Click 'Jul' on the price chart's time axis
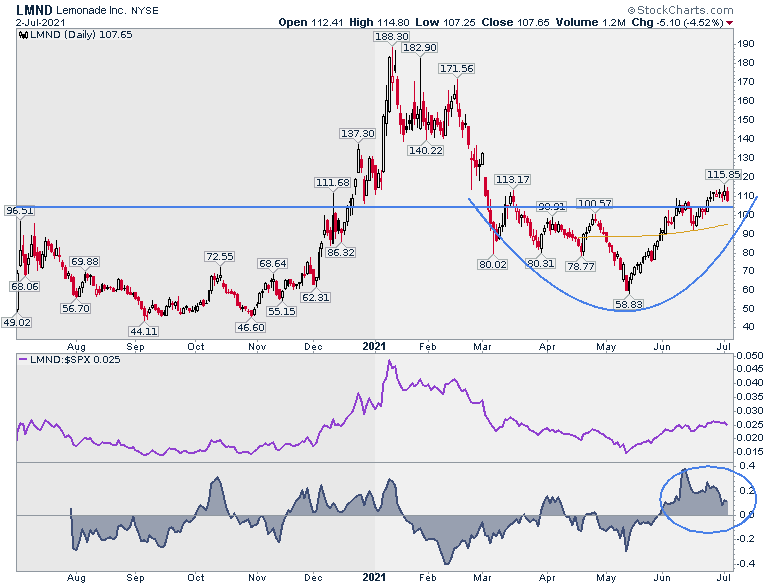Image resolution: width=780 pixels, height=586 pixels. [x=724, y=346]
